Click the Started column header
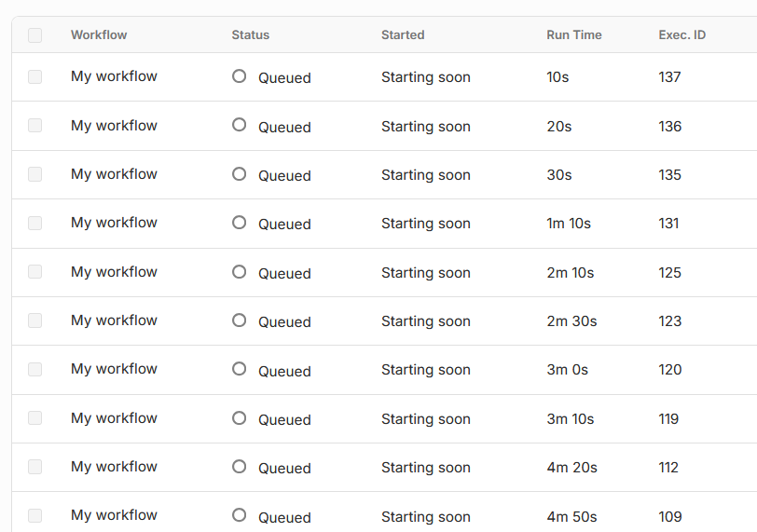Viewport: 757px width, 532px height. click(x=403, y=35)
